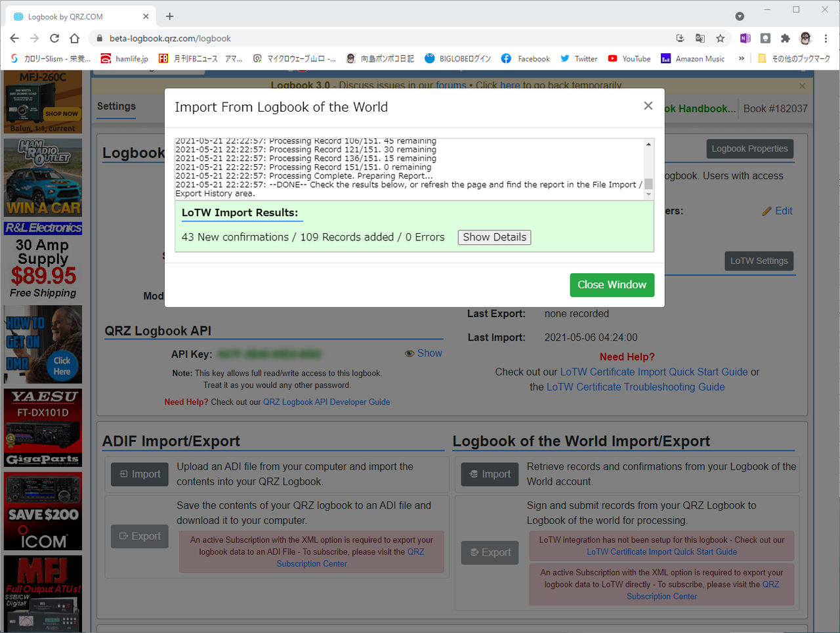Open the forums link in the banner
The height and width of the screenshot is (633, 840).
coord(451,85)
